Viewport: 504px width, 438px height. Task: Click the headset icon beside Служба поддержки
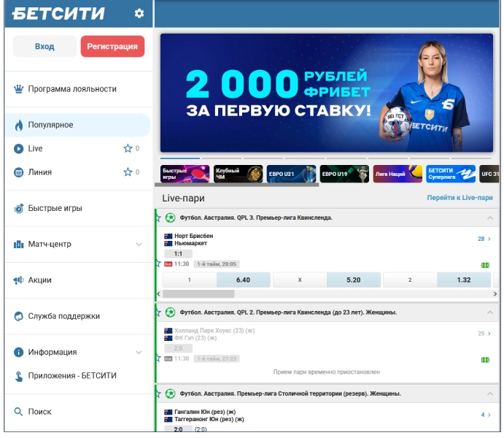pos(19,316)
